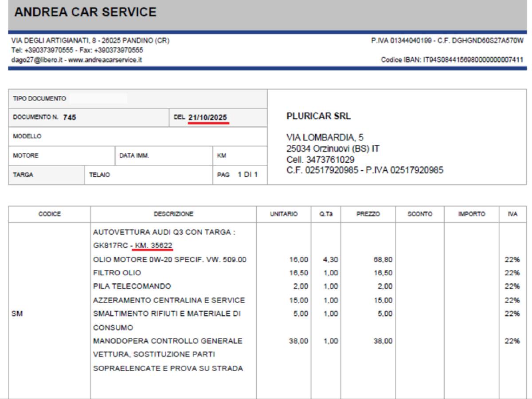Click the DATA IMM. field
Screen dimensions: 532x399
tap(164, 156)
